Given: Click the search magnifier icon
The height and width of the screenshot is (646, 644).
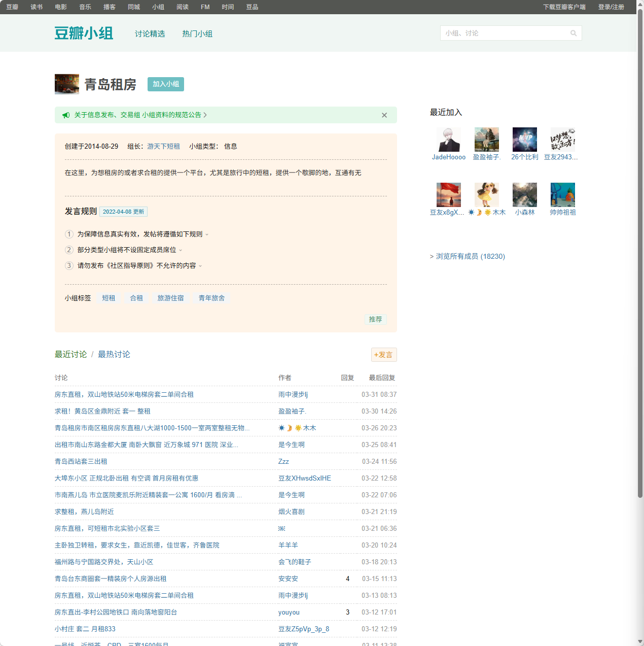Looking at the screenshot, I should 574,33.
